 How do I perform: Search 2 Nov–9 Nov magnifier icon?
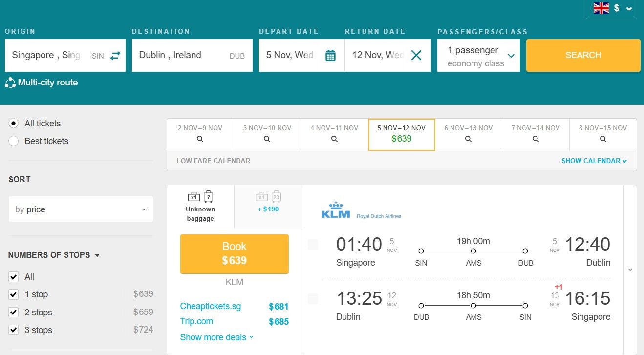[x=200, y=139]
